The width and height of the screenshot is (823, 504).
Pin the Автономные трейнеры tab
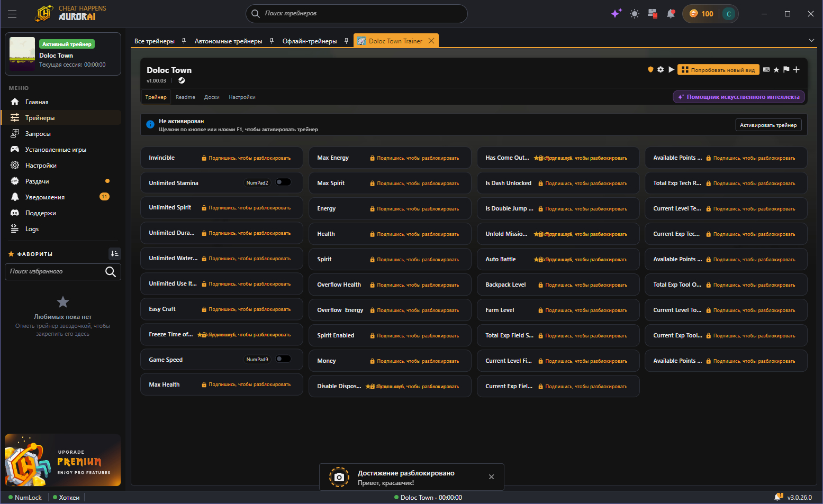(x=272, y=41)
